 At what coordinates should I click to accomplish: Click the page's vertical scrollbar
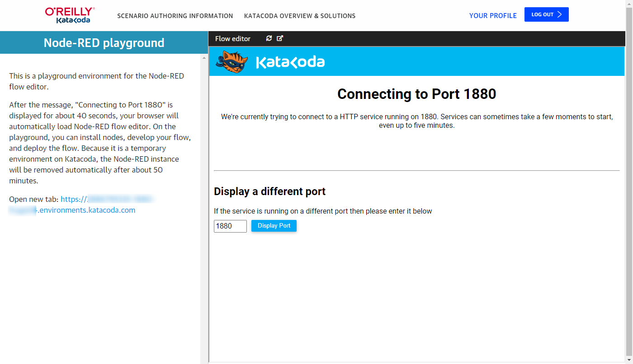click(629, 181)
